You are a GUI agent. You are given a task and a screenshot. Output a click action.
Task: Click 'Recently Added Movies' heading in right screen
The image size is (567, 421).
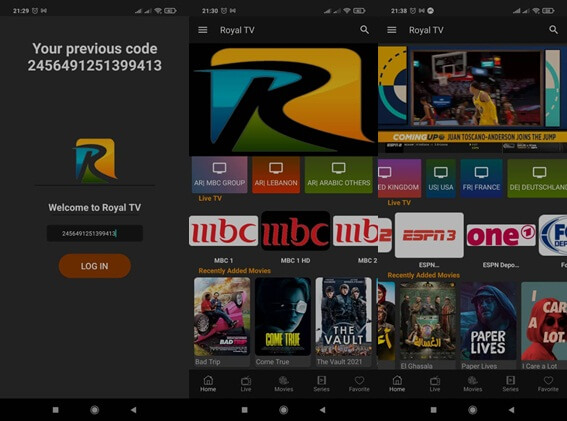click(x=423, y=275)
